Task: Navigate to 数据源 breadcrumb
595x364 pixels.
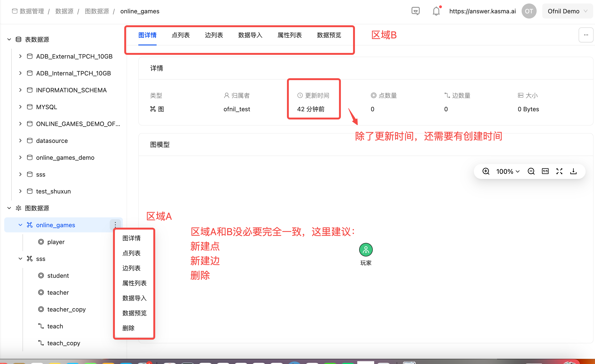Action: point(64,11)
